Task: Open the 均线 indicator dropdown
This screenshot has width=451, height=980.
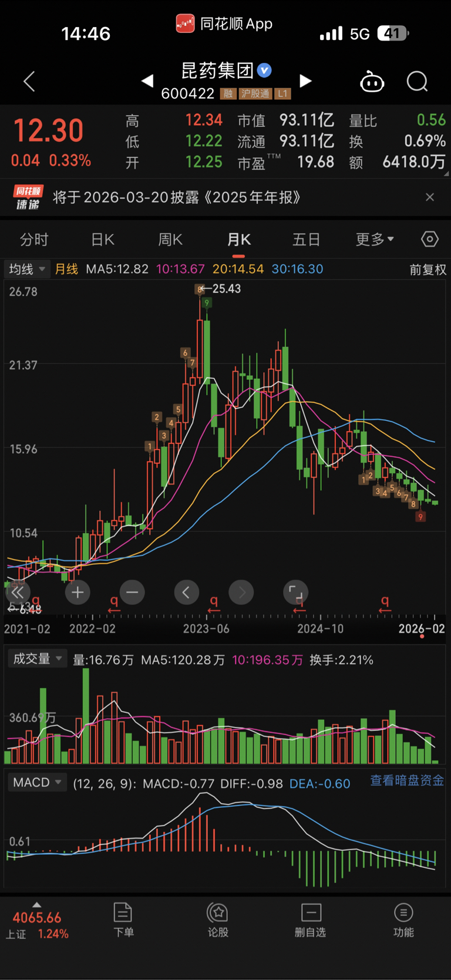Action: click(27, 269)
